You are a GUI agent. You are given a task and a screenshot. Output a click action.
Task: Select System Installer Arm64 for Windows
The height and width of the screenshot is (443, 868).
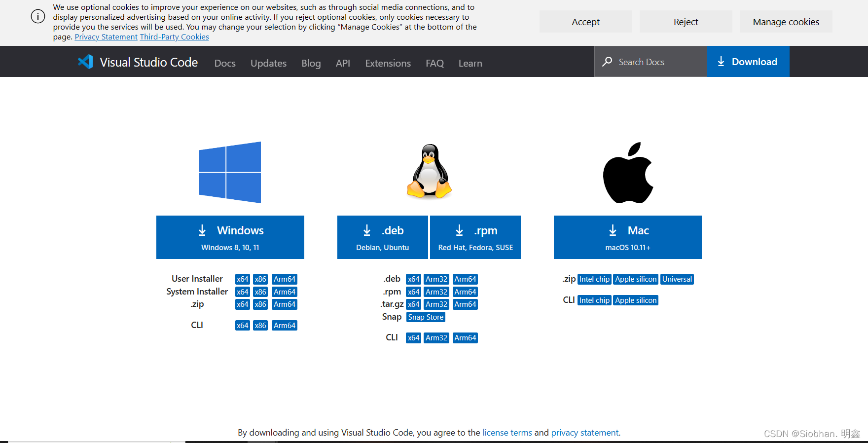click(x=285, y=292)
